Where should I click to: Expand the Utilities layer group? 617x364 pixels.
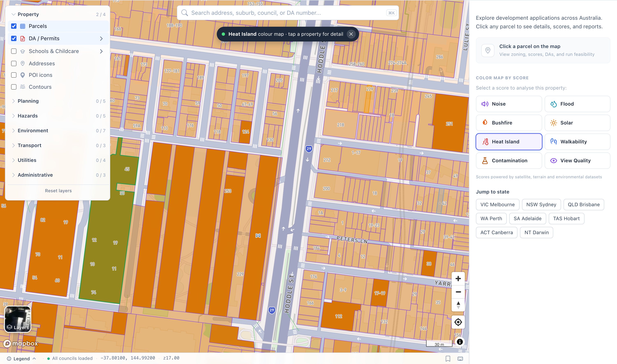coord(58,160)
